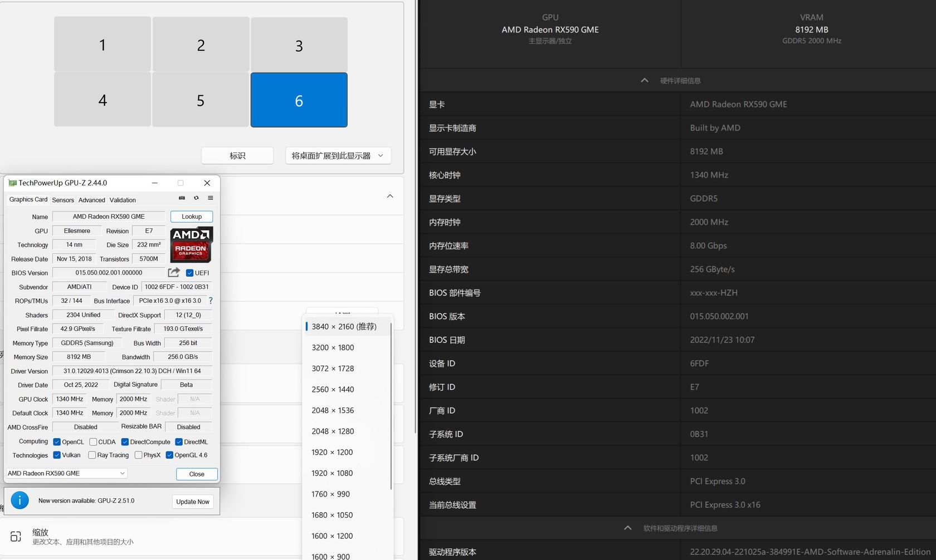Select 2048 × 1536 resolution
Screen dimensions: 936x560
348,410
